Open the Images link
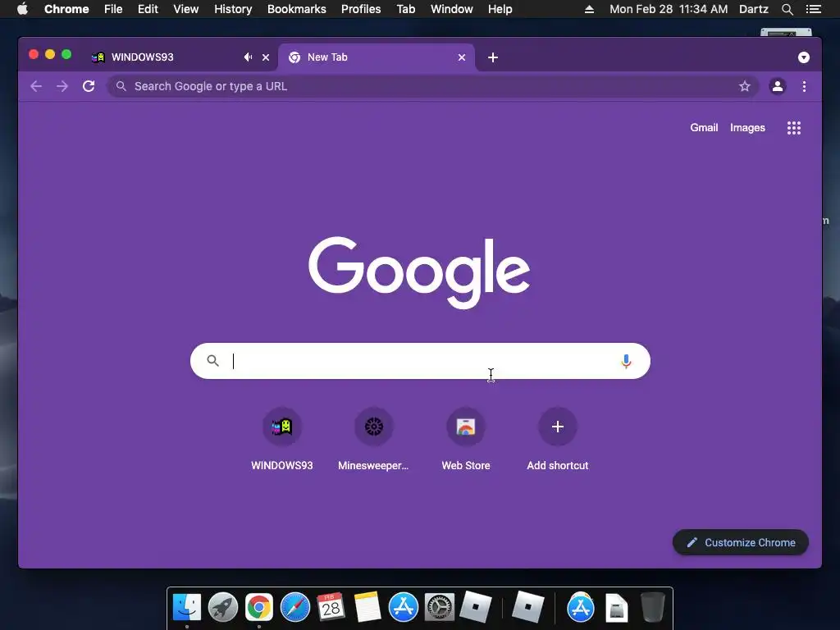The image size is (840, 630). click(747, 127)
